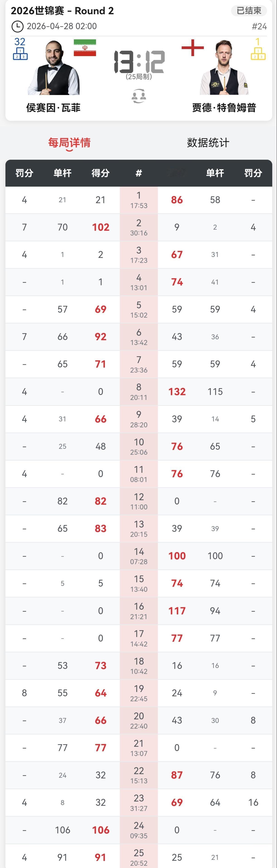The height and width of the screenshot is (868, 277).
Task: Tap the Iran flag icon
Action: click(x=85, y=48)
